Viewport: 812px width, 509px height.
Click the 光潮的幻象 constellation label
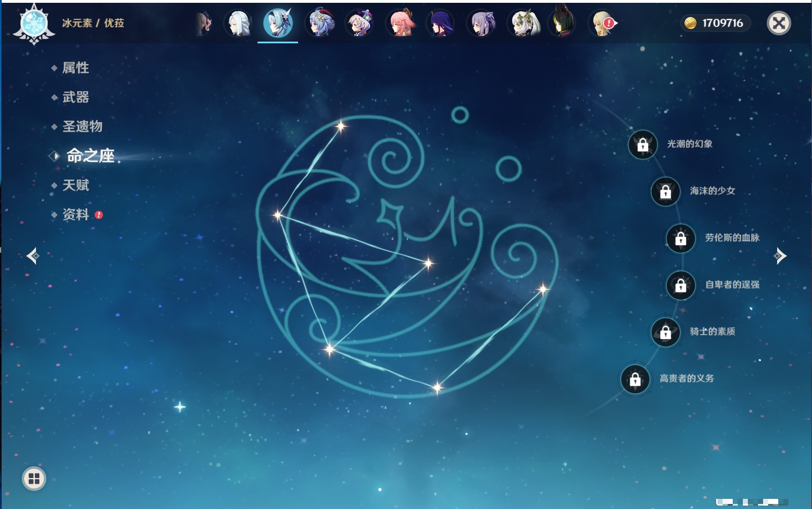[x=689, y=144]
